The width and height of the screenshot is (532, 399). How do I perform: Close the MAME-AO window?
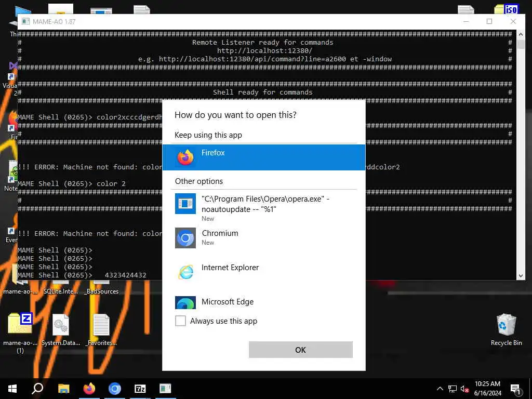click(x=513, y=21)
